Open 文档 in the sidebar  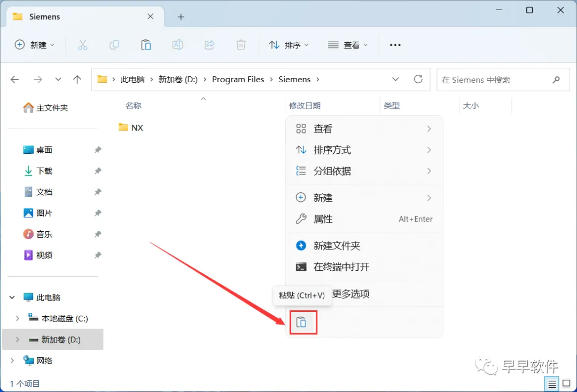[x=38, y=192]
